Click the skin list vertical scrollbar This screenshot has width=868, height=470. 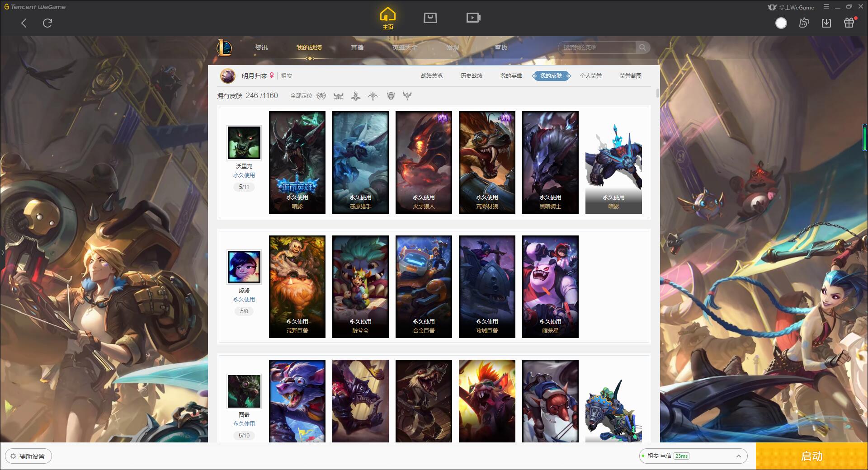[657, 93]
